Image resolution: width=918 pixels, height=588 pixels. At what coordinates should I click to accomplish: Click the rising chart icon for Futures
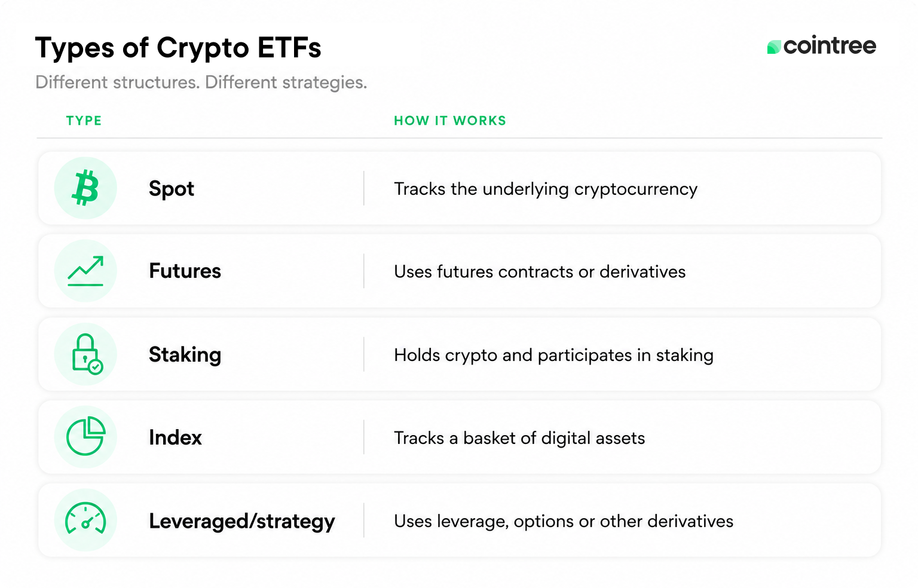pos(85,271)
